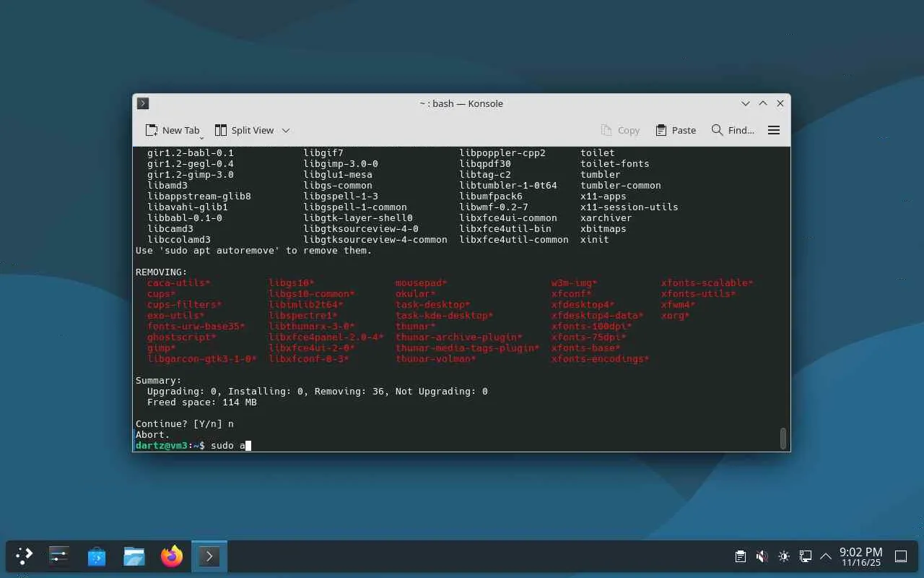
Task: Open the muted volume tray icon
Action: pos(762,556)
